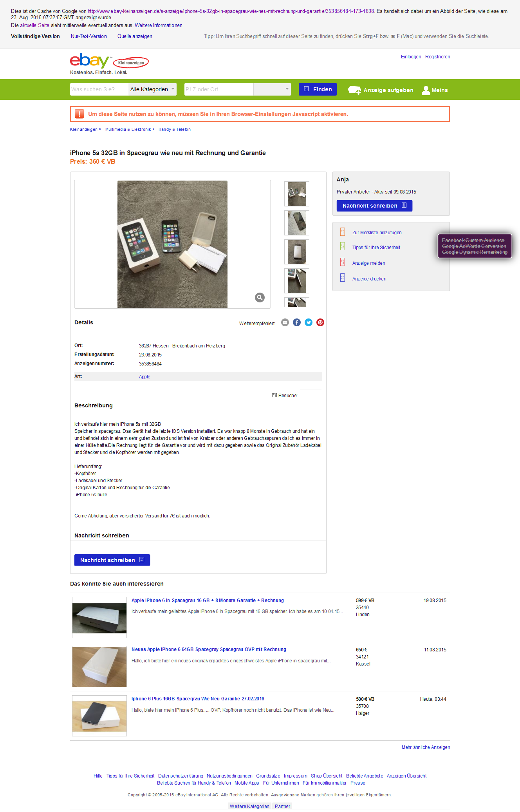This screenshot has width=520, height=812.
Task: Click the eBay Kleinanzeigen logo
Action: pos(109,61)
